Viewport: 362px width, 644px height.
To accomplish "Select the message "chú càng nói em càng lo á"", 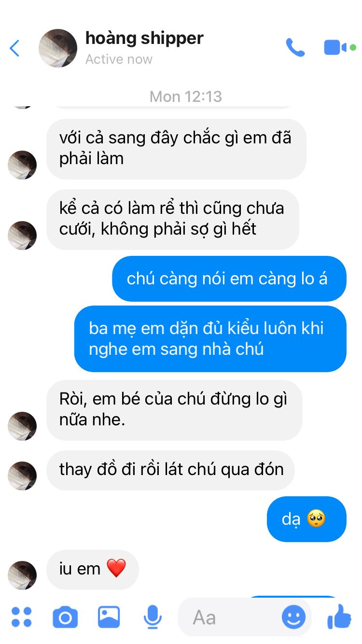I will pyautogui.click(x=229, y=279).
